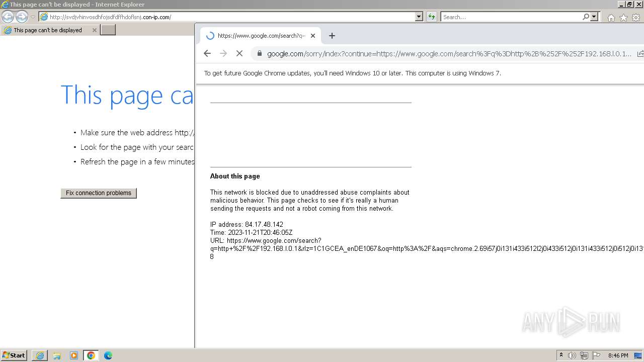Click the Action Center flag tray icon
Viewport: 644px width, 362px height.
[596, 355]
